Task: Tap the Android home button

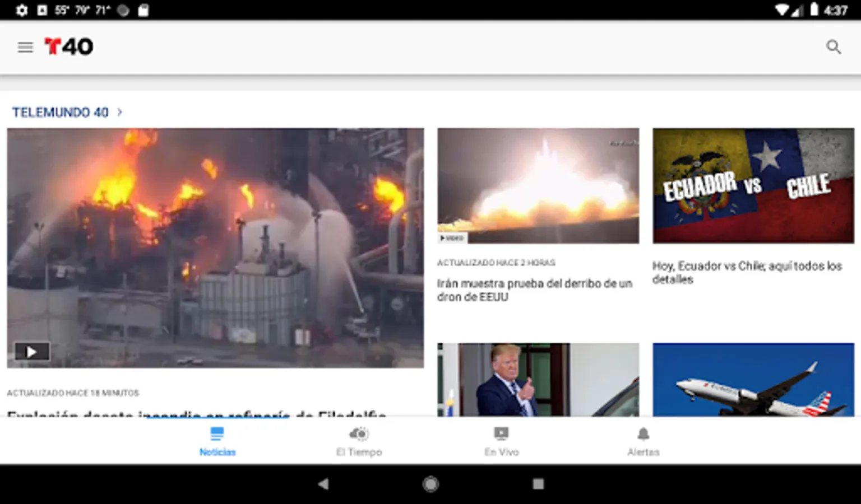Action: (x=430, y=484)
